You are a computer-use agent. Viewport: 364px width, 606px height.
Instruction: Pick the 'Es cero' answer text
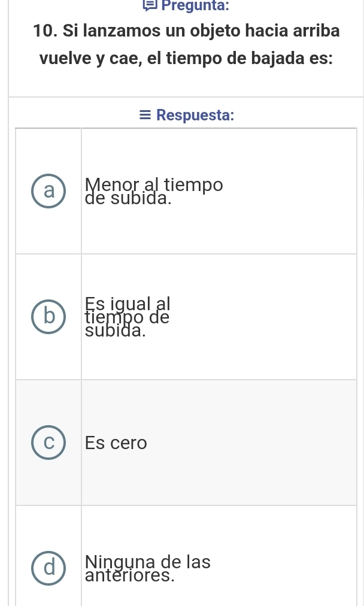[116, 443]
